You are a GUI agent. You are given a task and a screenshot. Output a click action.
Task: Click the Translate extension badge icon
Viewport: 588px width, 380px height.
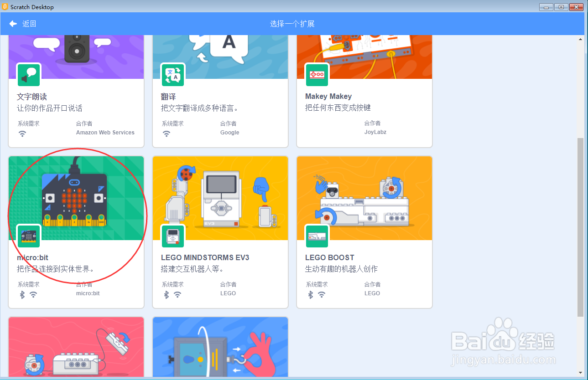[173, 75]
